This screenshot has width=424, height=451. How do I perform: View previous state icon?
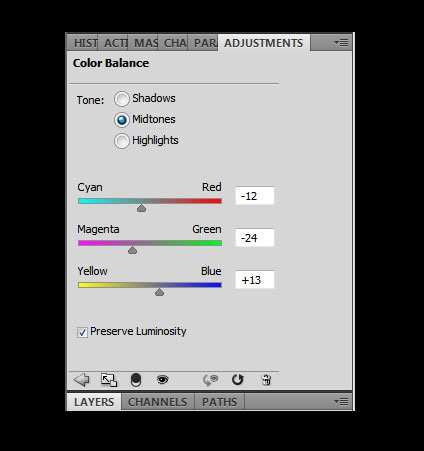pyautogui.click(x=211, y=380)
